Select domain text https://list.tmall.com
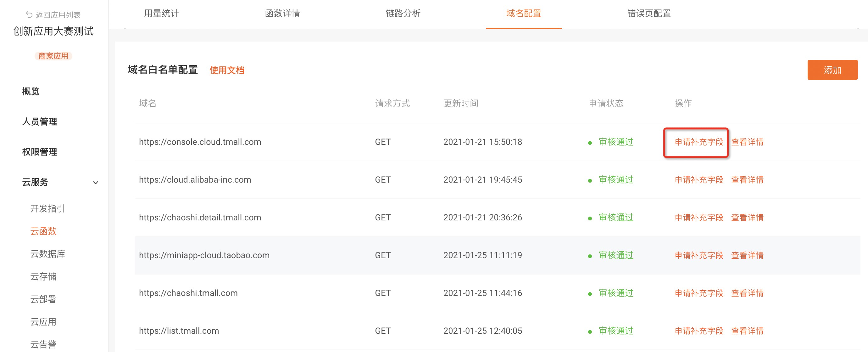The image size is (868, 352). coord(179,331)
